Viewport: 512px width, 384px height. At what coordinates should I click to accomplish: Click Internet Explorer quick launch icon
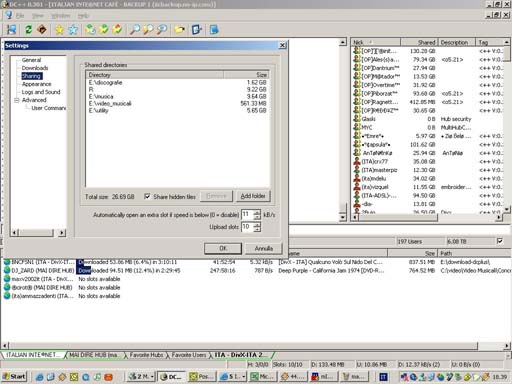39,377
